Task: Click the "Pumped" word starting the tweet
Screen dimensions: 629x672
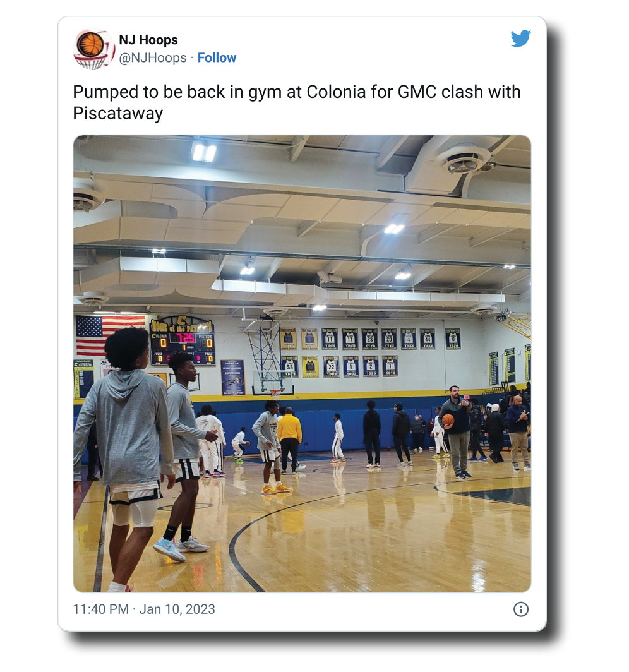Action: coord(102,92)
